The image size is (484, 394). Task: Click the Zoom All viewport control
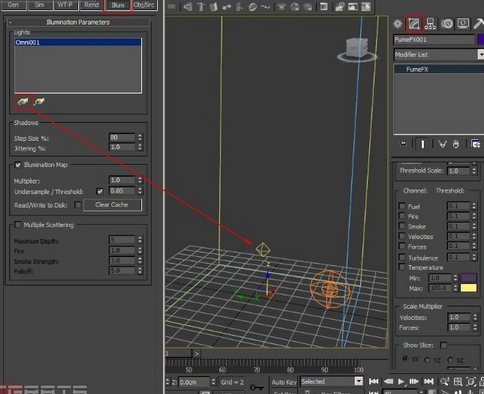pos(458,381)
